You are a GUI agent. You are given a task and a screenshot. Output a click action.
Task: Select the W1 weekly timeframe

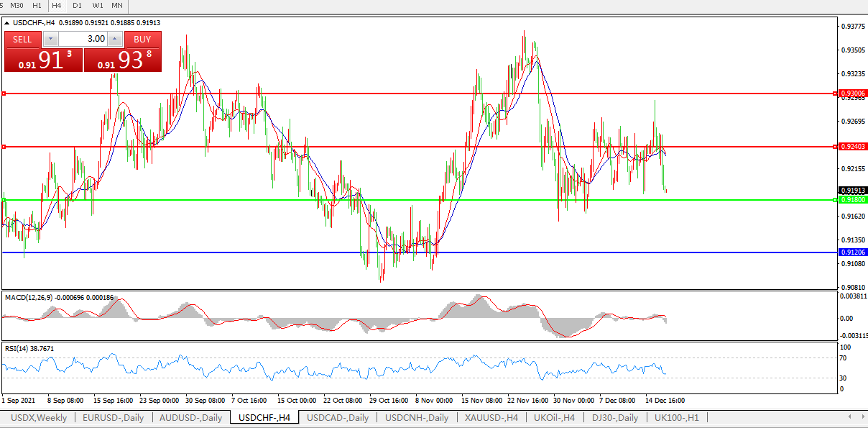[x=97, y=5]
